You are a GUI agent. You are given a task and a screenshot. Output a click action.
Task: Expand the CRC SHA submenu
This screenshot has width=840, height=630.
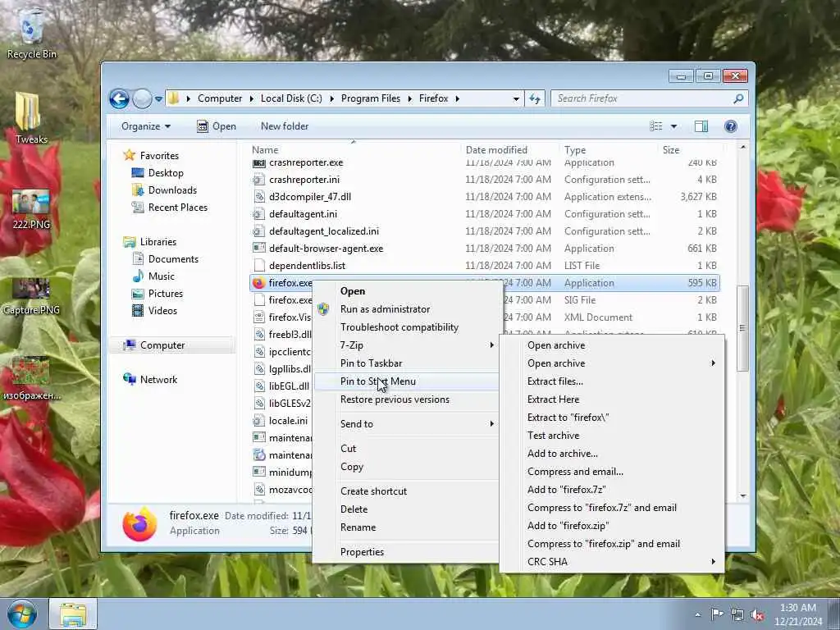612,562
